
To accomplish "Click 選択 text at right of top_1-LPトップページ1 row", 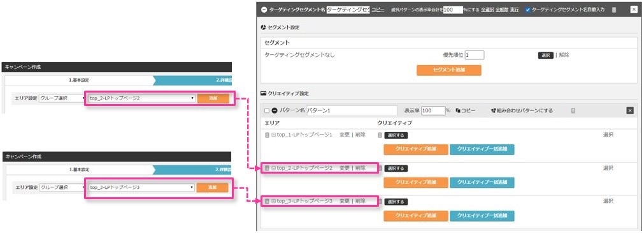I will coord(608,135).
